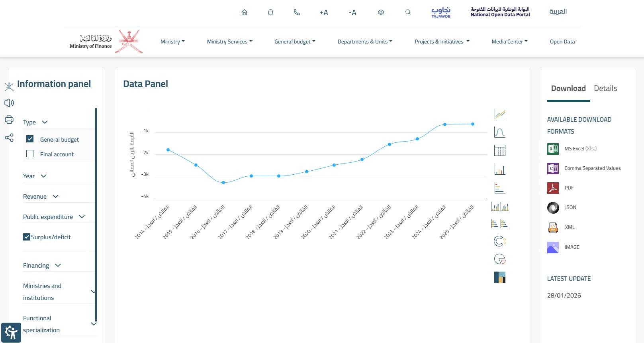Download as Comma Separated Values

click(584, 168)
